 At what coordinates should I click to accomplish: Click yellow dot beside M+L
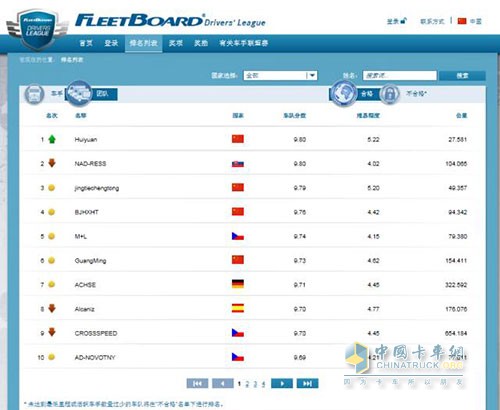tap(51, 236)
